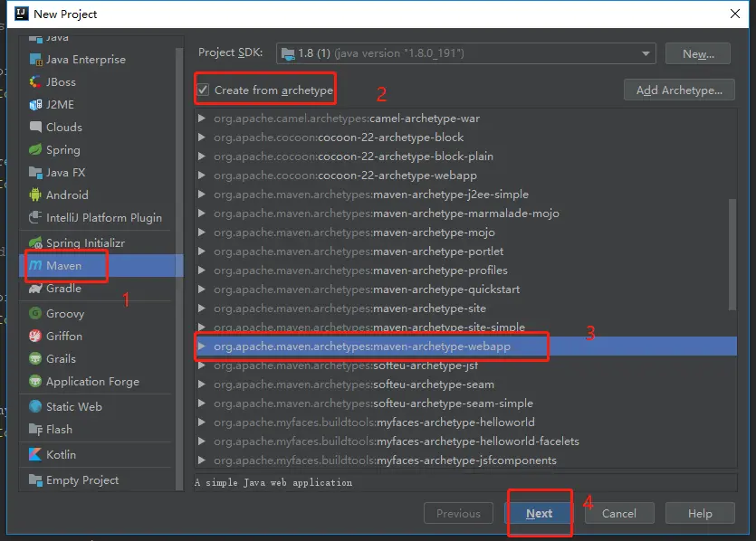Click the Spring leaf icon
The height and width of the screenshot is (541, 756).
click(35, 150)
